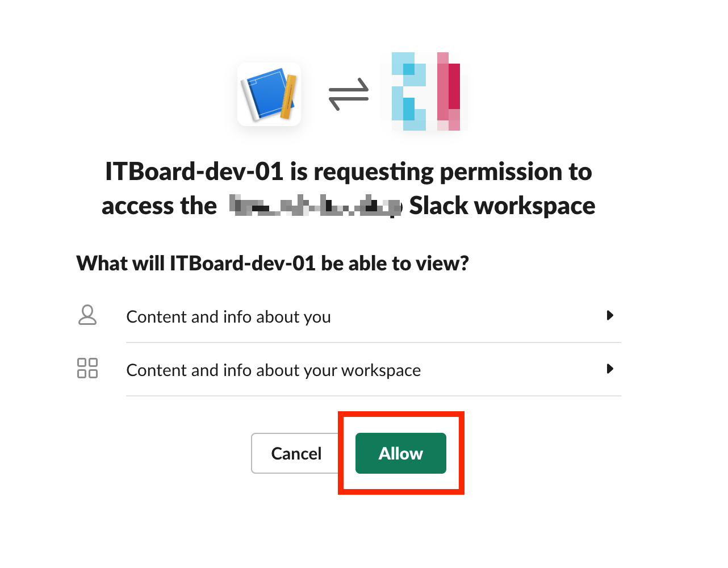Click the "access the" words in the title
The width and height of the screenshot is (728, 568).
[159, 206]
